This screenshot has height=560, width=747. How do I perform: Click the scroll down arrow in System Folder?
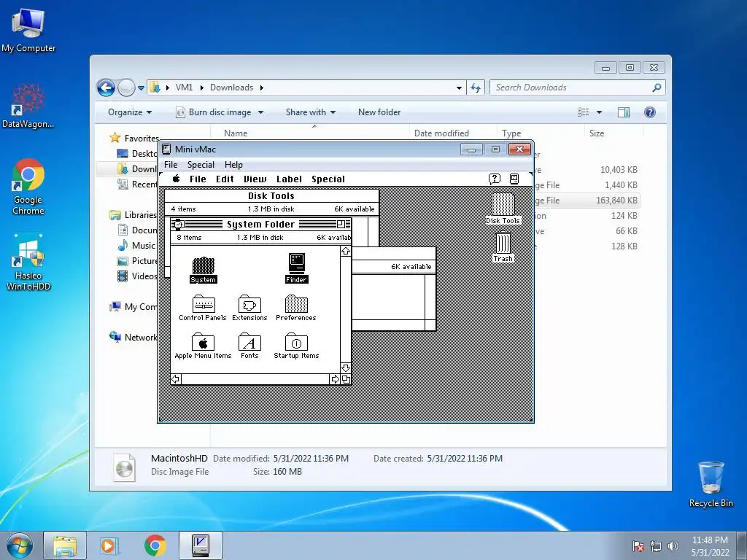346,368
